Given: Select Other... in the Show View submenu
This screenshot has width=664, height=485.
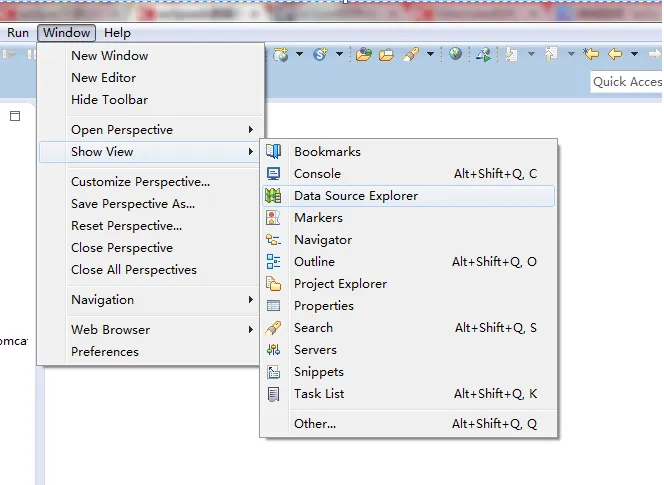Looking at the screenshot, I should tap(408, 424).
